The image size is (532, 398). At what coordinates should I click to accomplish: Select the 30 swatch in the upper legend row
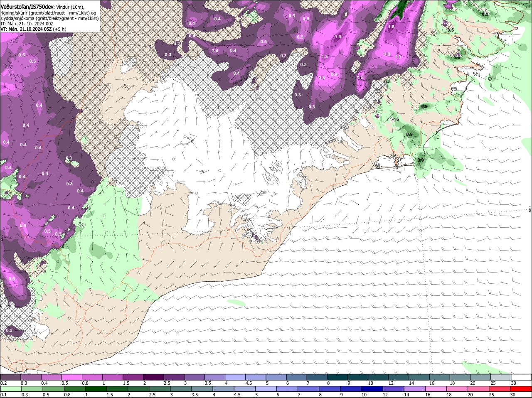click(x=521, y=377)
